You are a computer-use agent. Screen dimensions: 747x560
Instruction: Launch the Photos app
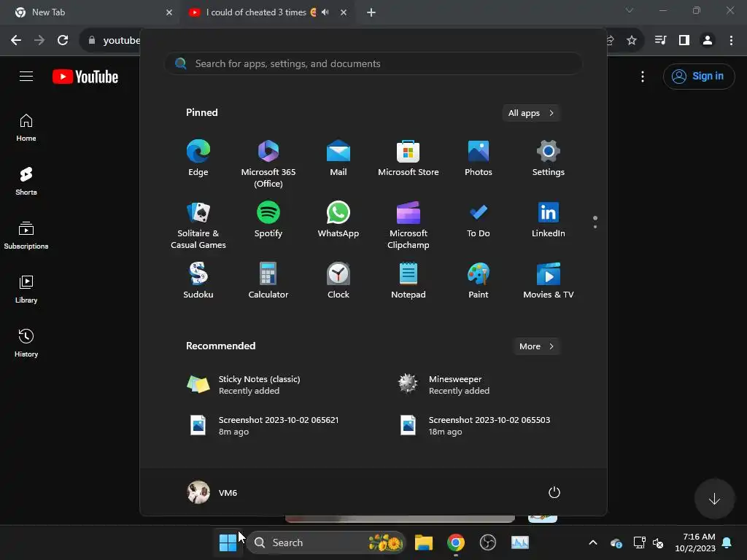tap(479, 159)
